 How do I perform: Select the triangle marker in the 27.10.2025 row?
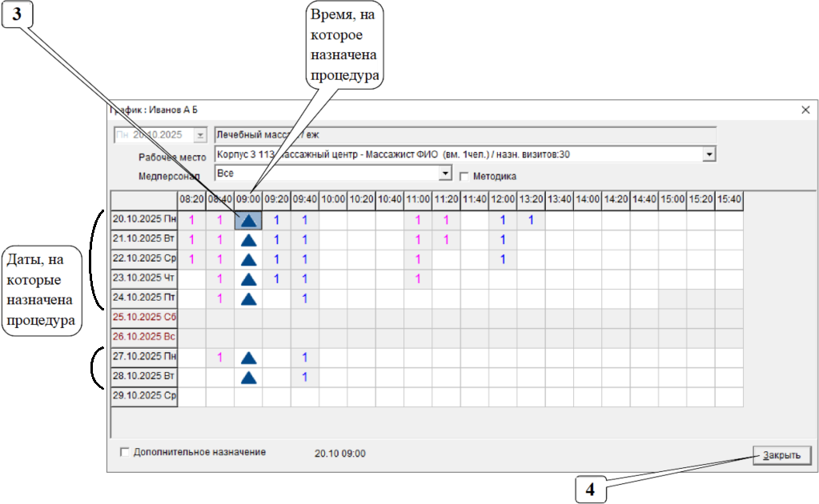(248, 358)
